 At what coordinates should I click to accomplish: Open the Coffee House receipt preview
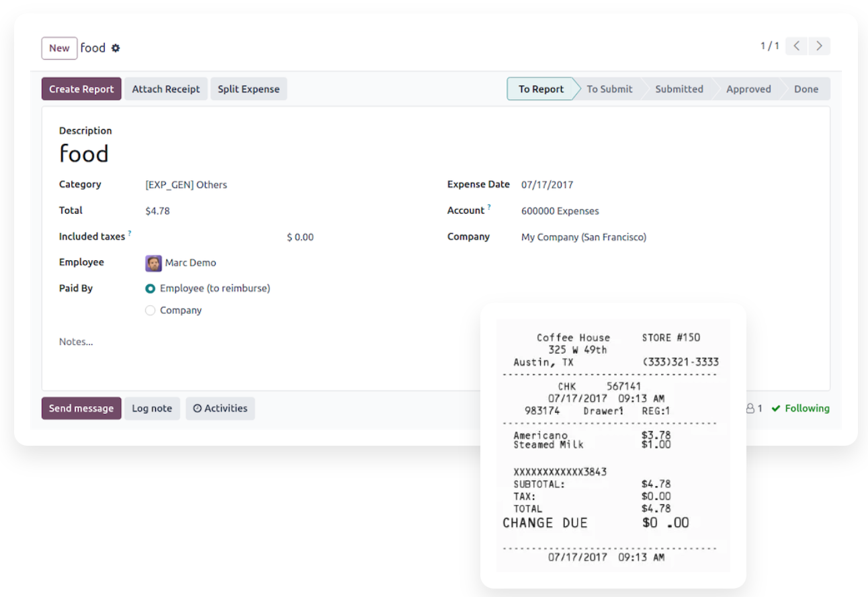613,445
